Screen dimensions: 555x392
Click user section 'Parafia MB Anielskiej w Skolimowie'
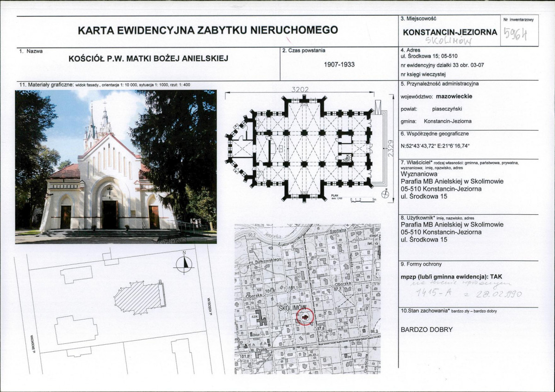click(452, 224)
